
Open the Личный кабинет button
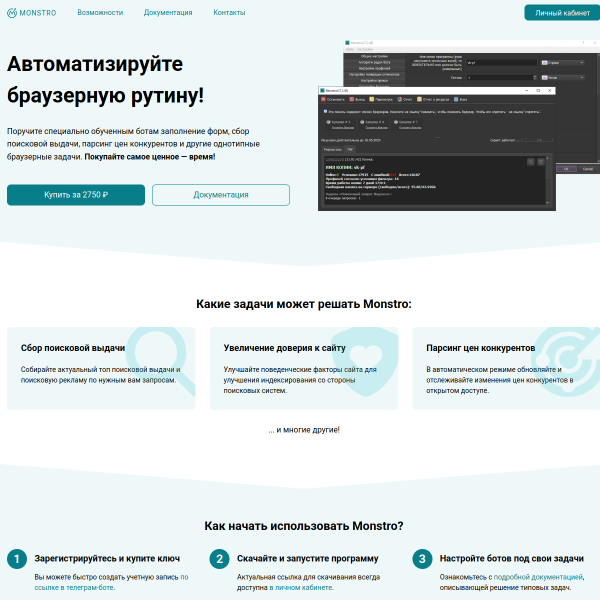click(x=562, y=13)
